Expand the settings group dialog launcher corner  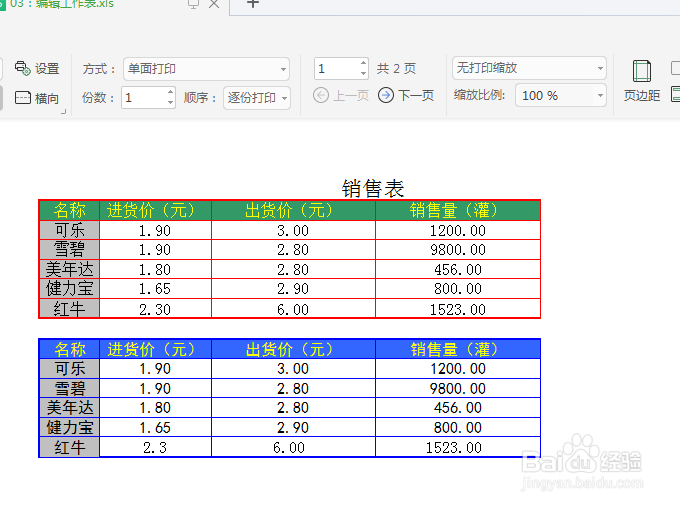click(x=64, y=111)
